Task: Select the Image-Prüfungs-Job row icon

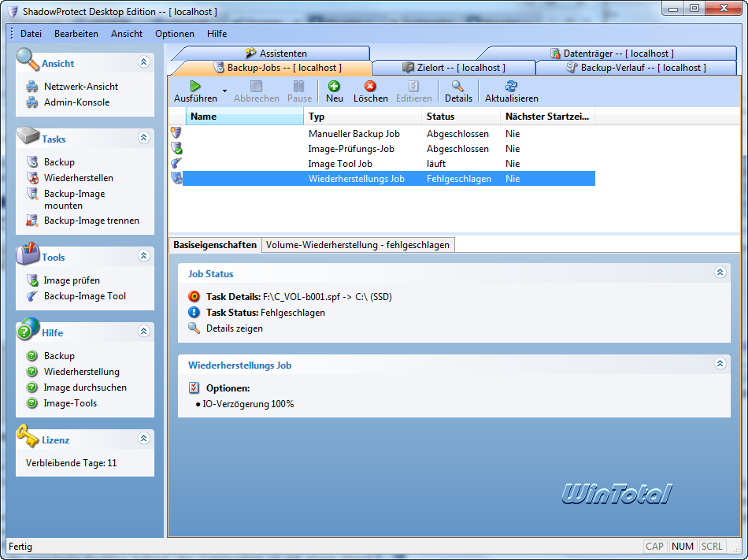Action: 176,148
